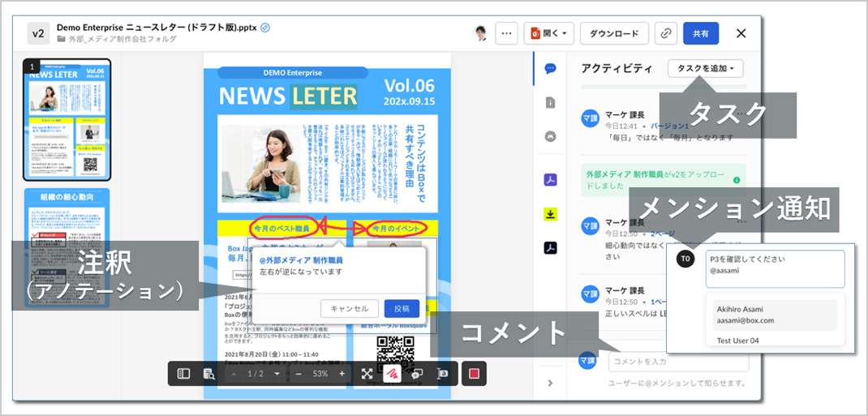Enter full screen preview mode
This screenshot has width=868, height=416.
click(367, 374)
